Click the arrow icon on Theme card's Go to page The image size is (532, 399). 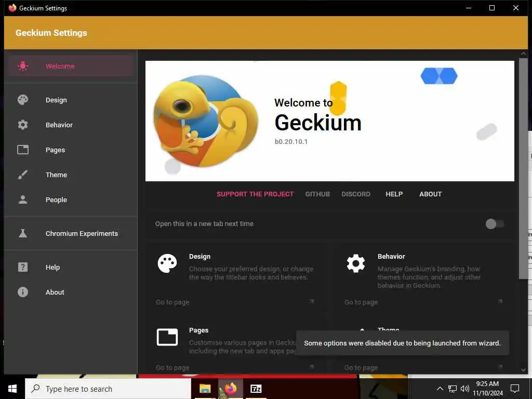pyautogui.click(x=500, y=367)
